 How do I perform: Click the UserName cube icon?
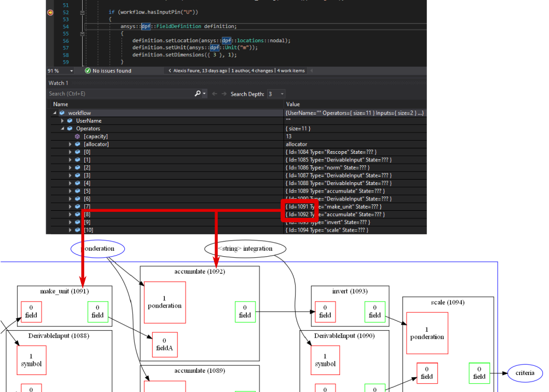coord(70,121)
